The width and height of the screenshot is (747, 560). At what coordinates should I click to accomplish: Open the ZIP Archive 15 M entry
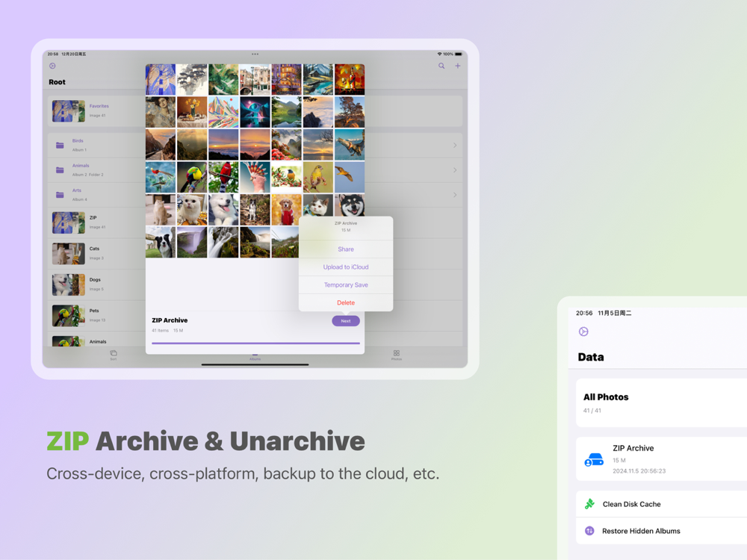coord(661,459)
